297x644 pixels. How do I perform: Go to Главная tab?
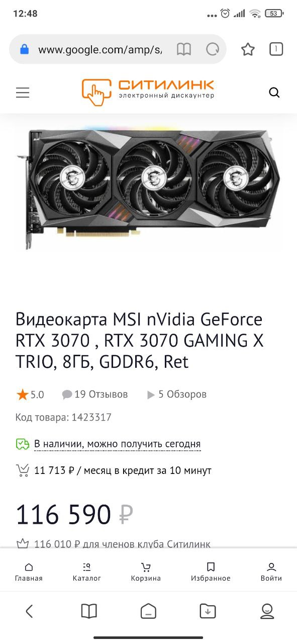(x=29, y=572)
